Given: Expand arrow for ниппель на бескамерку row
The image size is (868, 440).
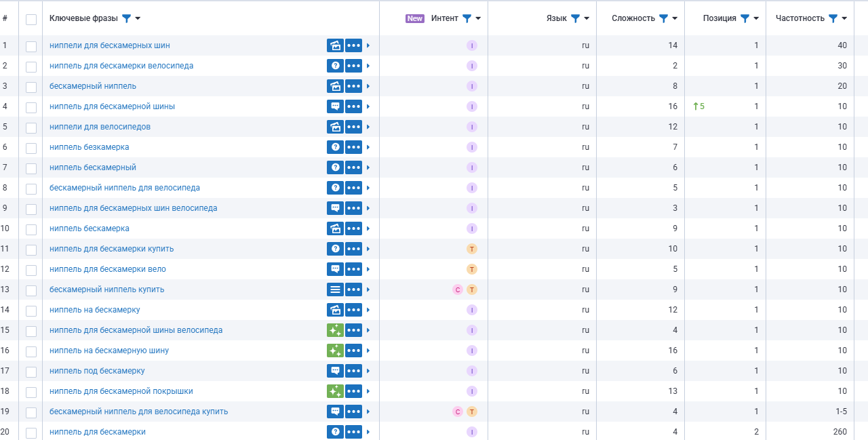Looking at the screenshot, I should [368, 310].
